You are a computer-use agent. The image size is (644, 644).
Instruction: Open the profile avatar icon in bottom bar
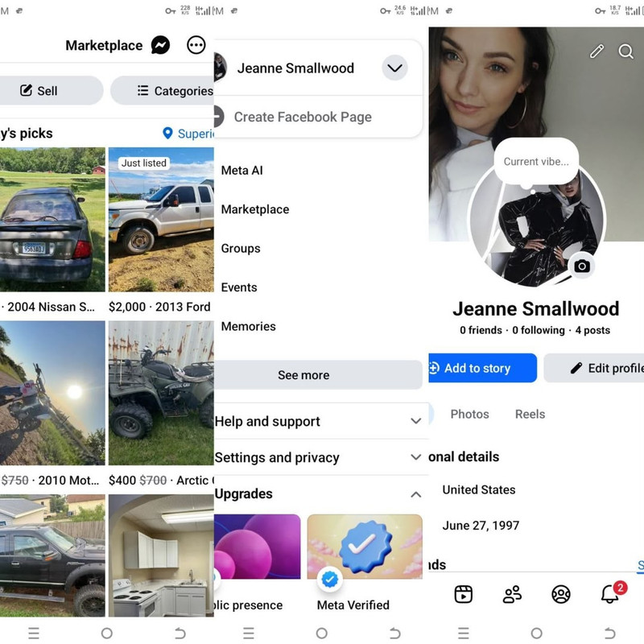click(560, 594)
